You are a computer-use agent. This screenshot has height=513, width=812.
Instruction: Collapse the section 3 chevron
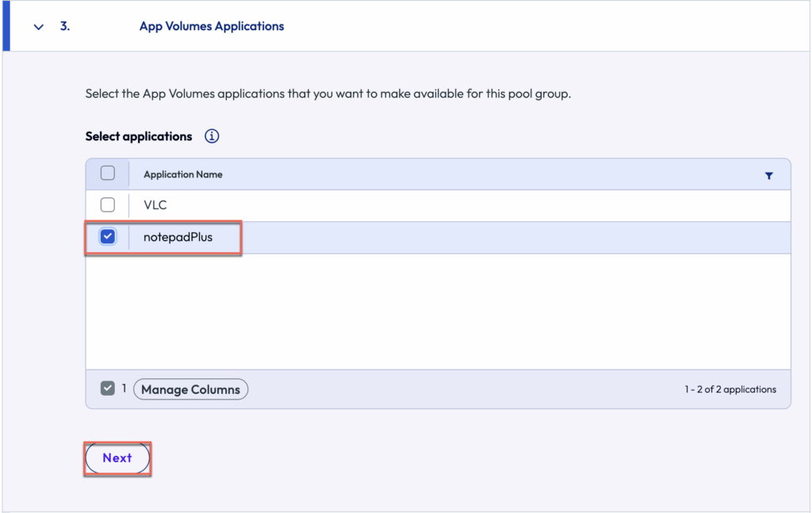pos(39,26)
